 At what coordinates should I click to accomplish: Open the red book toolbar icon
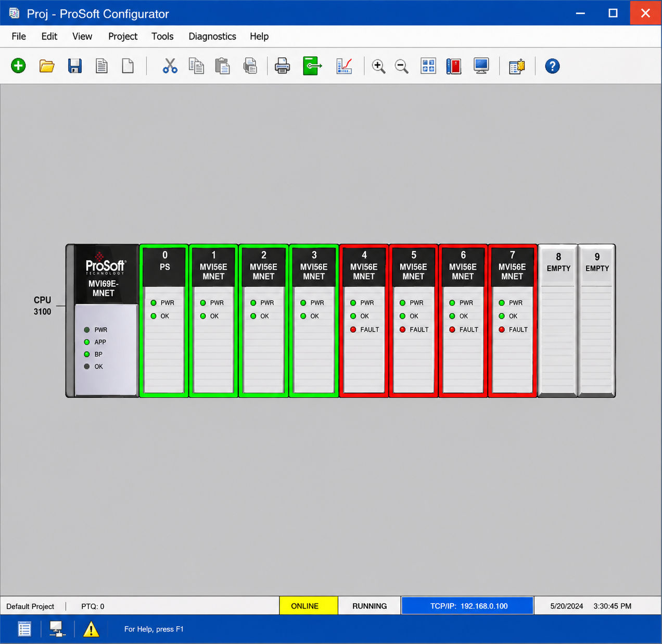tap(454, 66)
